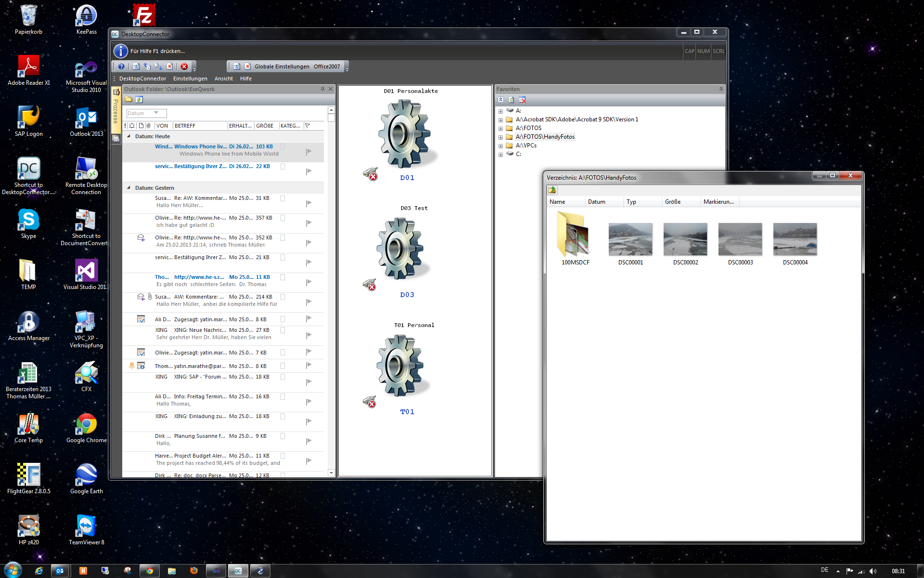Toggle category box for Windows Phone live email
This screenshot has width=924, height=578.
point(283,146)
